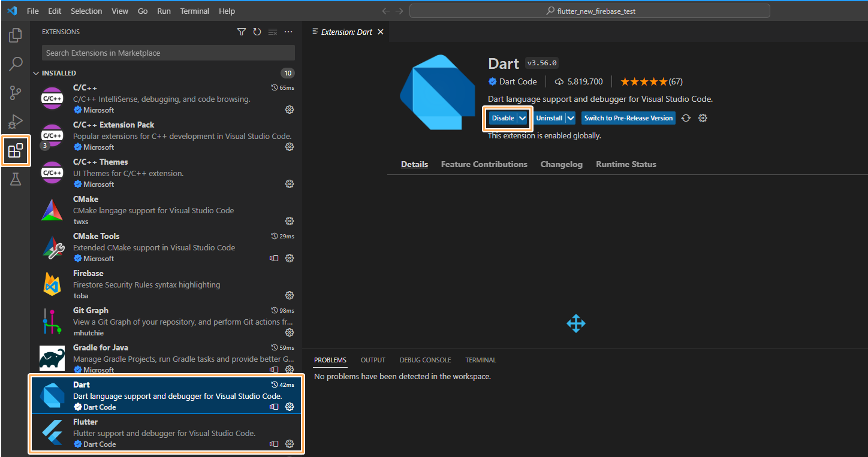Viewport: 868px width, 457px height.
Task: Open manage gear for Flutter extension
Action: pyautogui.click(x=290, y=444)
